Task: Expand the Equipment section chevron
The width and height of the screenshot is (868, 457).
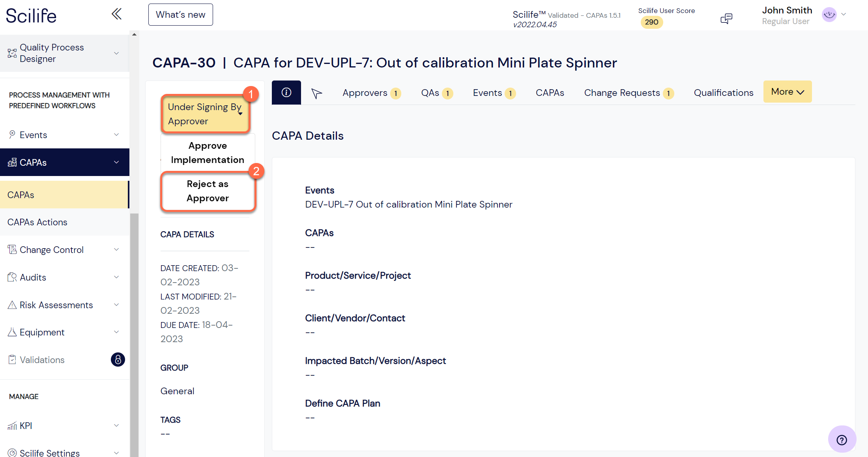Action: click(x=116, y=332)
